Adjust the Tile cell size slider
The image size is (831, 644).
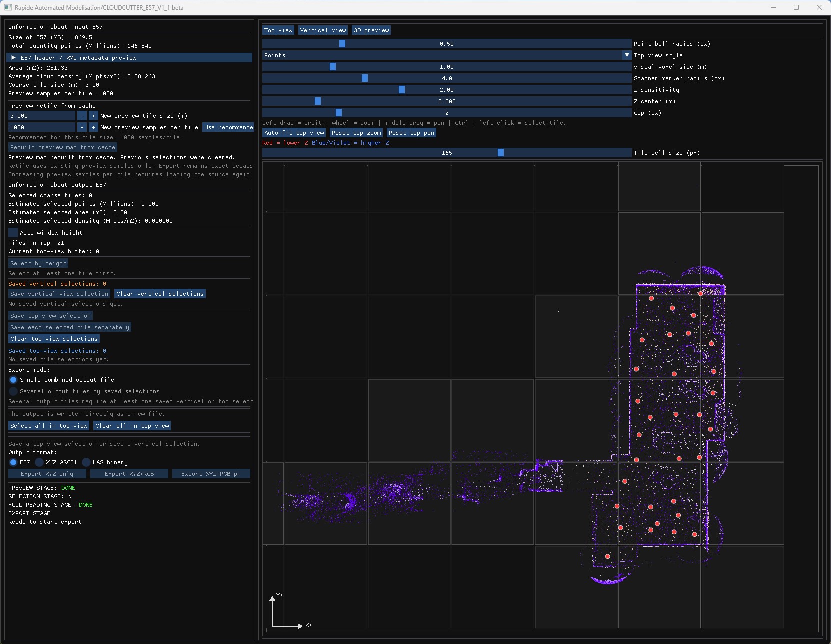click(x=447, y=153)
